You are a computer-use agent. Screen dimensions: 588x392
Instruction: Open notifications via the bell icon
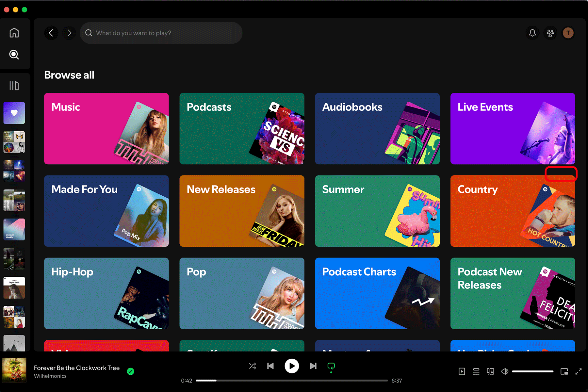532,33
